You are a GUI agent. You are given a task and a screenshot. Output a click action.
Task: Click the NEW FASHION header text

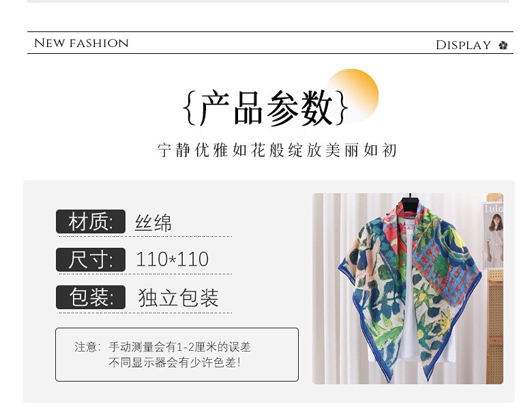click(x=81, y=43)
